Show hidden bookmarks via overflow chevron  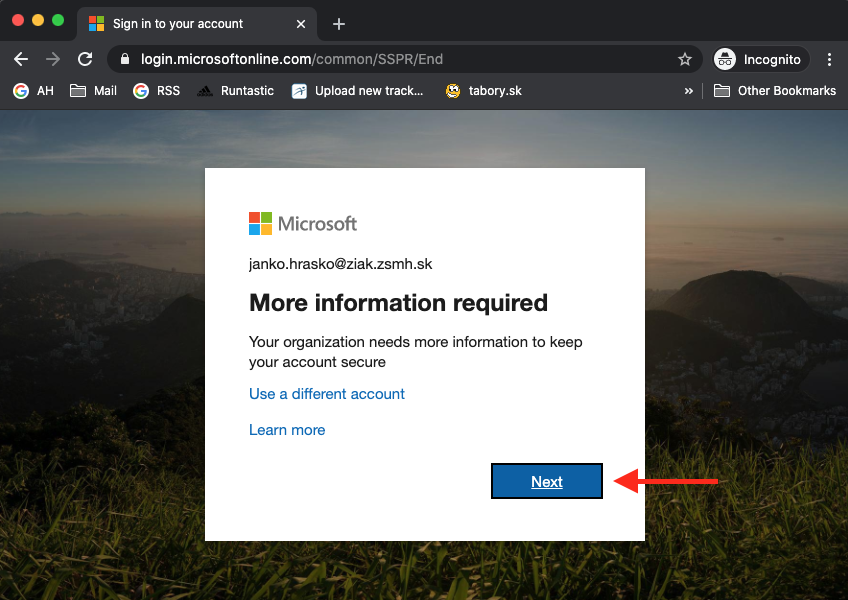tap(688, 91)
